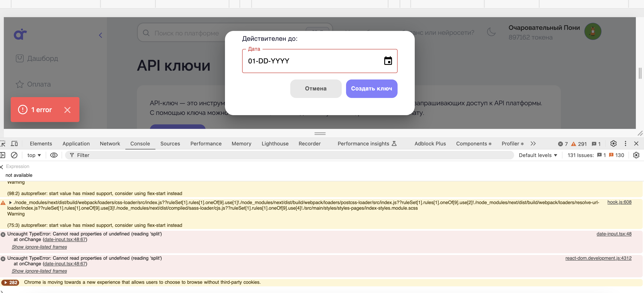This screenshot has height=293, width=644.
Task: Expand the 282 grouped messages
Action: [10, 282]
